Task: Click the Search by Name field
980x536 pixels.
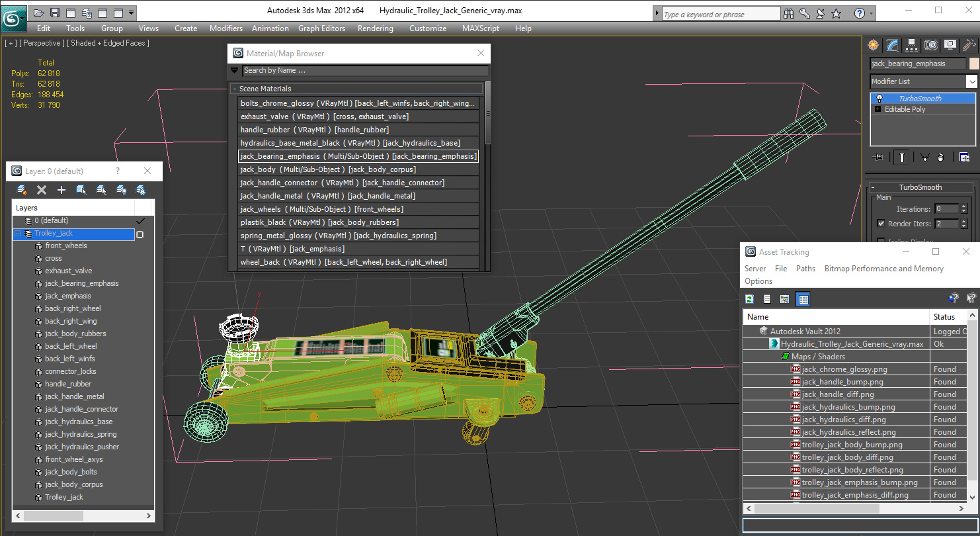Action: (x=365, y=70)
